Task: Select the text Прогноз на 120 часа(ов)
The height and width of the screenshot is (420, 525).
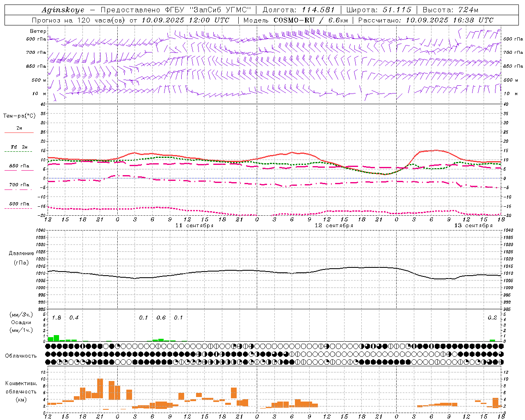Action: pyautogui.click(x=79, y=20)
